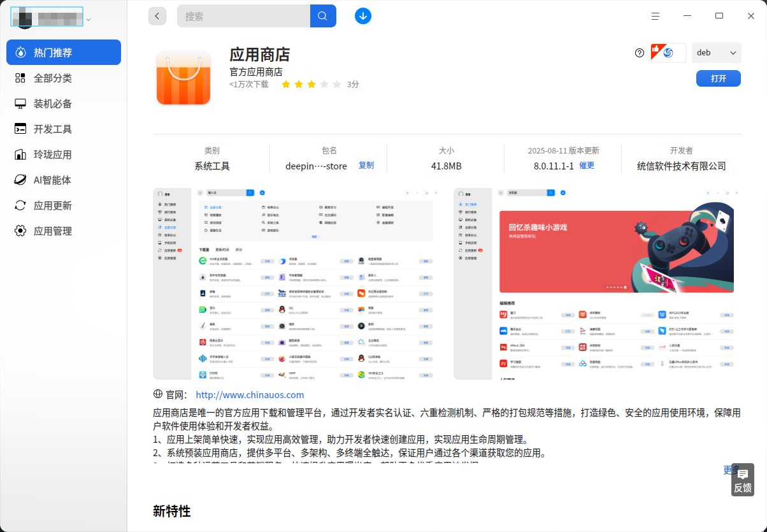The height and width of the screenshot is (532, 767).
Task: Click the orange shopping bag app icon
Action: click(183, 77)
